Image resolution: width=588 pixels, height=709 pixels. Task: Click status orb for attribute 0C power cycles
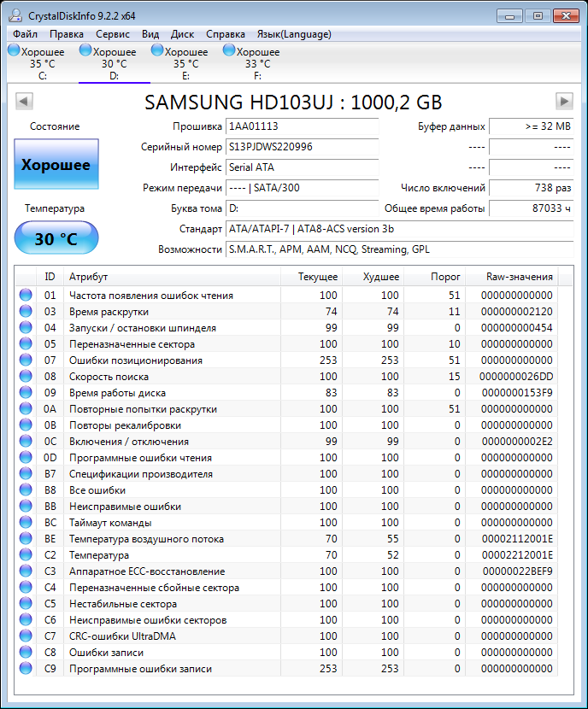pyautogui.click(x=26, y=442)
